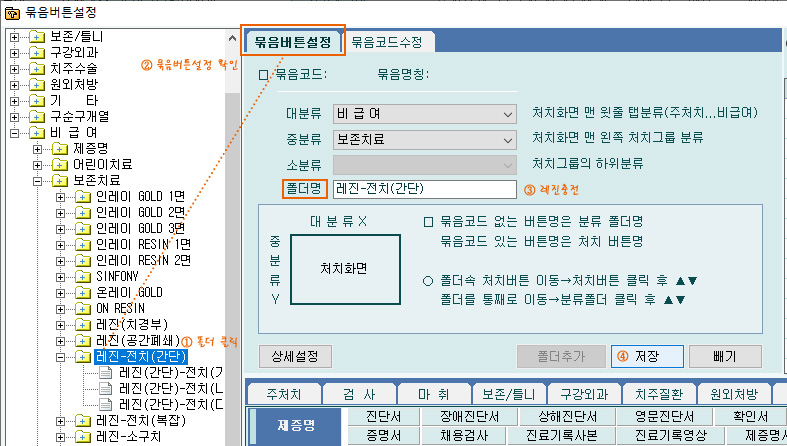Select the 치주질환 tab in bottom panel
This screenshot has width=787, height=446.
coord(659,393)
